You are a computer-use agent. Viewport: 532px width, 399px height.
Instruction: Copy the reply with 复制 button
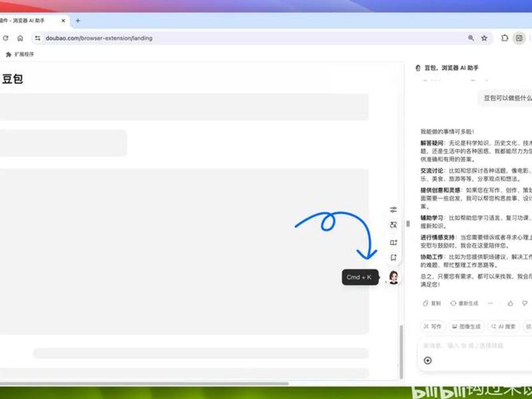432,303
